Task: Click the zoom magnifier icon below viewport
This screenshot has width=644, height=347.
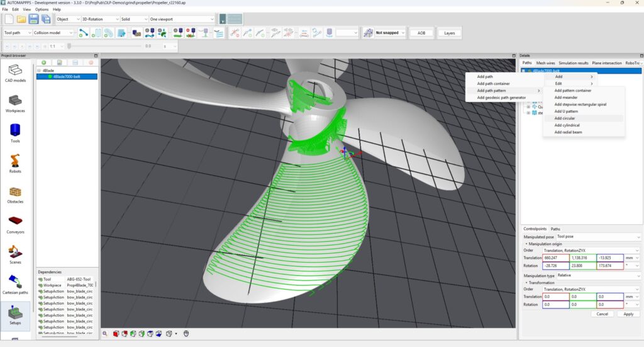Action: pyautogui.click(x=105, y=334)
